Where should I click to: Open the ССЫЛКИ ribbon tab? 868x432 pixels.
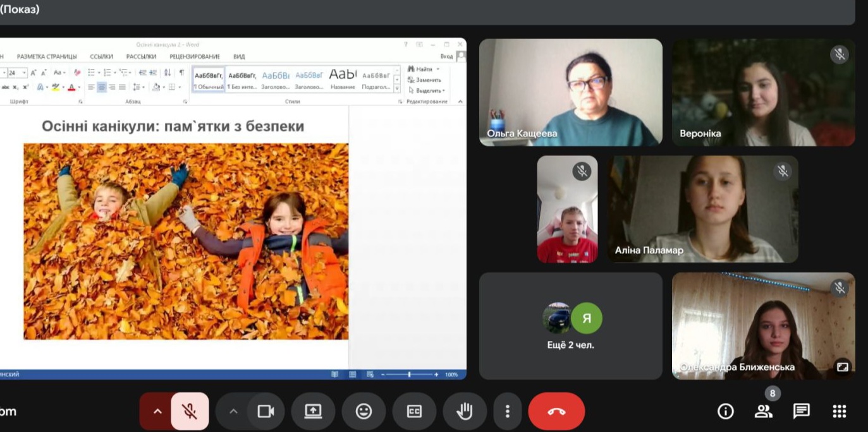coord(102,57)
